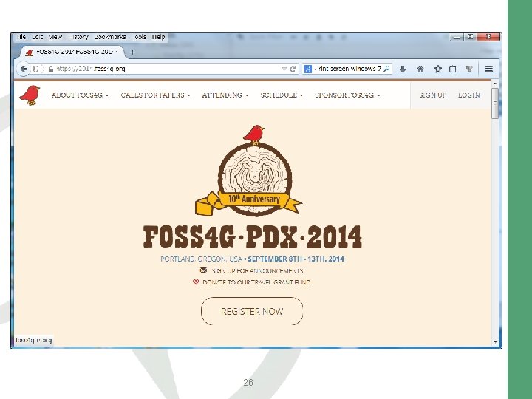Click the padlock secure connection icon
The height and width of the screenshot is (399, 532).
(51, 69)
